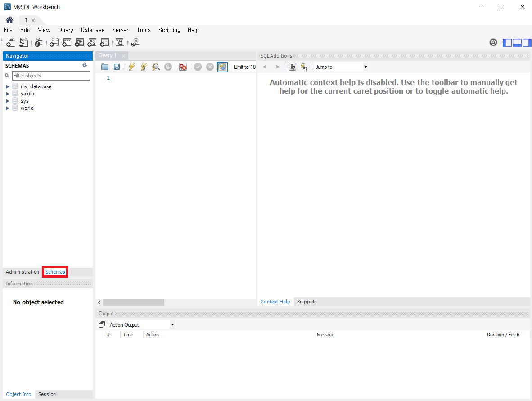Execute statement under cursor icon
The image size is (532, 401).
point(144,67)
